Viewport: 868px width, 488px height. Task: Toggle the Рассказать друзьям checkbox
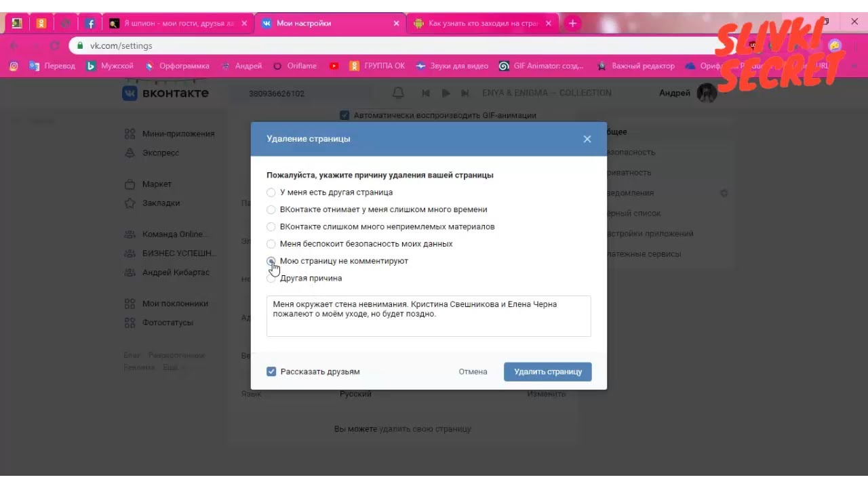coord(271,371)
